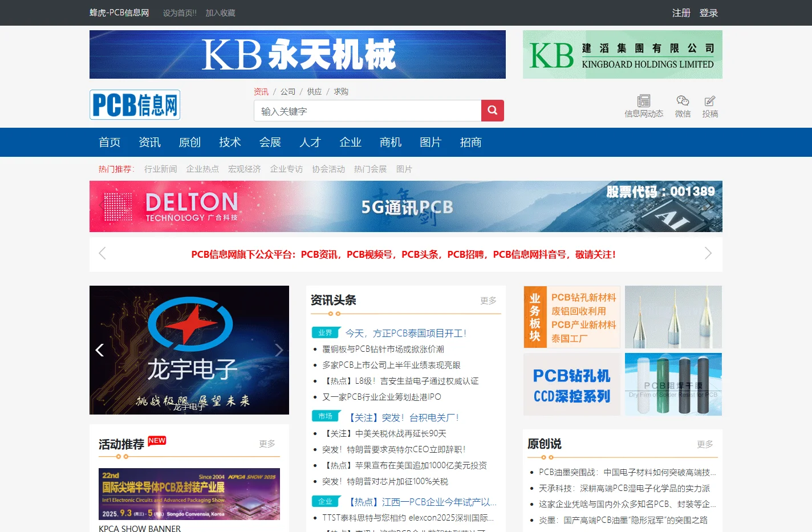Viewport: 812px width, 532px height.
Task: Click the 企业 category tag
Action: click(325, 501)
